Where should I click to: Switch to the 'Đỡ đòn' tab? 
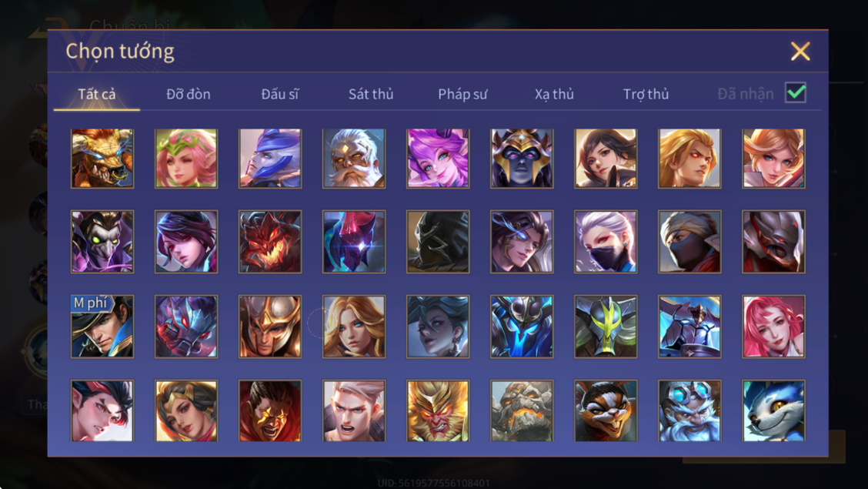click(x=189, y=94)
